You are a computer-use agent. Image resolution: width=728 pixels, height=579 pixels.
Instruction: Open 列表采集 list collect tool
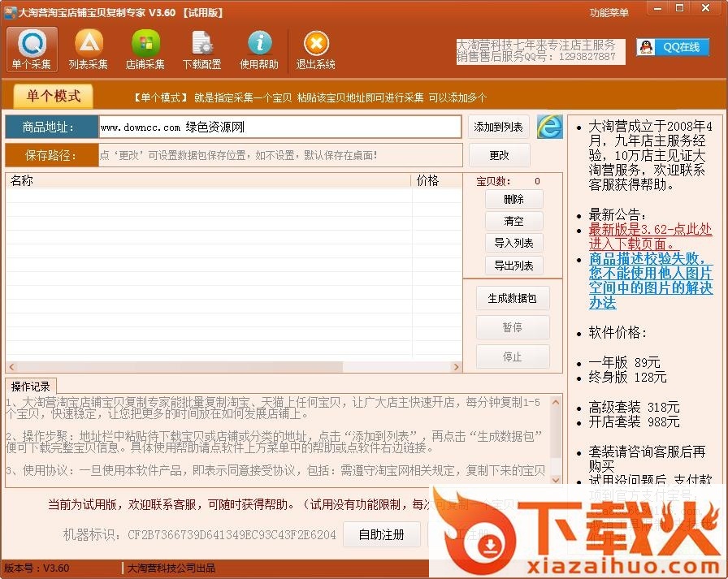coord(89,50)
